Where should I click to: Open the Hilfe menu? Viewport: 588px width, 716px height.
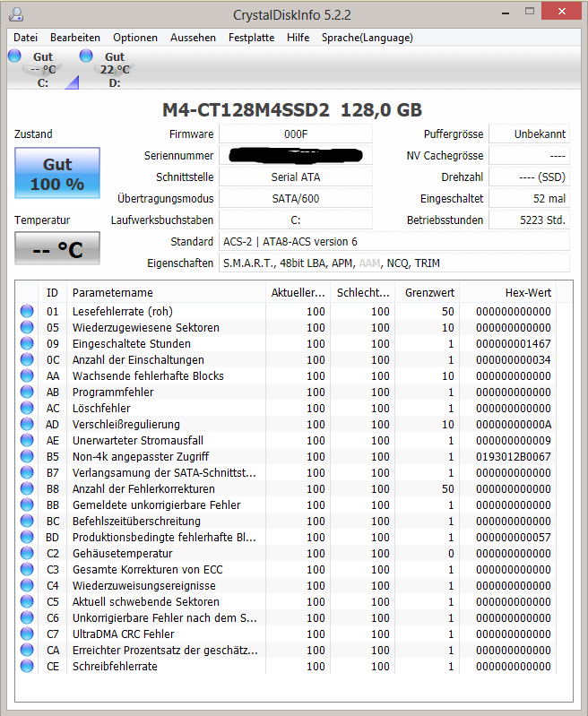[x=298, y=38]
